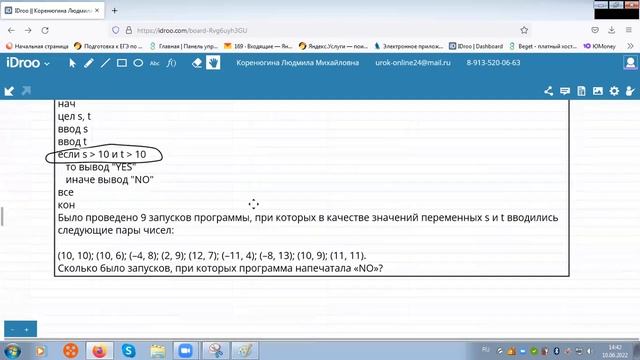Bookmark this page with star icon
The height and width of the screenshot is (360, 640).
click(x=524, y=30)
